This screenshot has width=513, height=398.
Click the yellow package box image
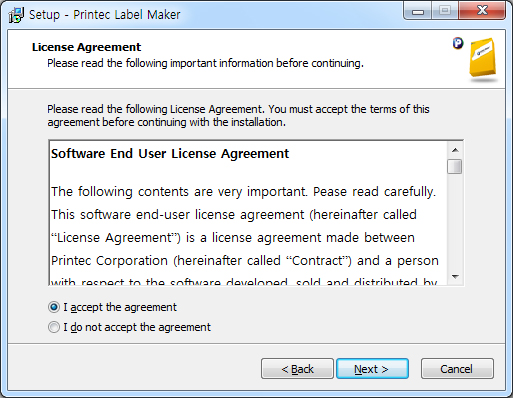482,57
